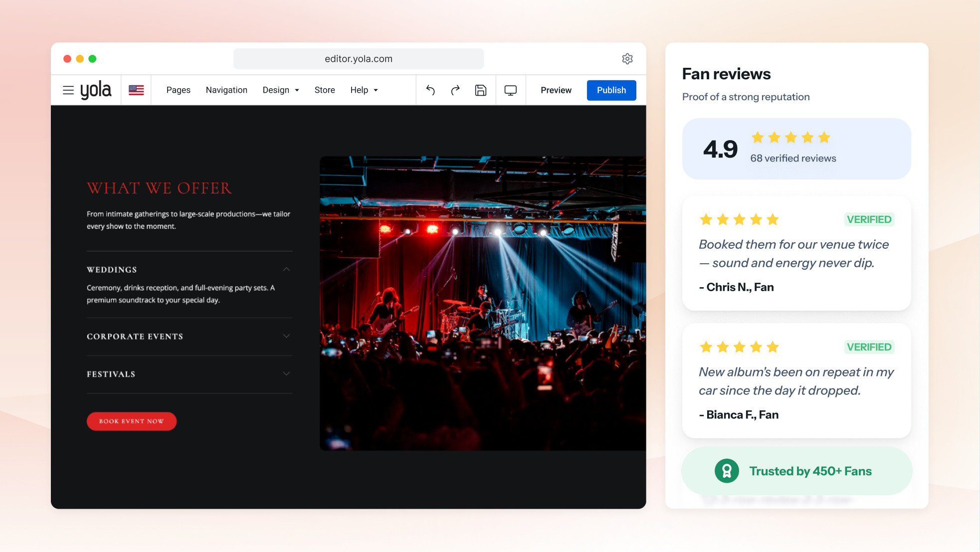Close the browser window with red button
980x552 pixels.
pyautogui.click(x=67, y=59)
